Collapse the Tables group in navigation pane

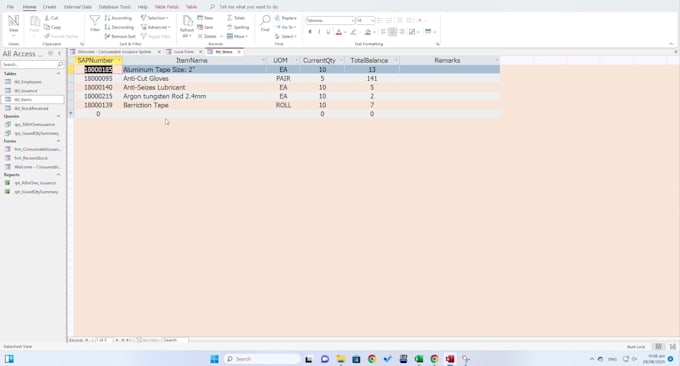[59, 74]
